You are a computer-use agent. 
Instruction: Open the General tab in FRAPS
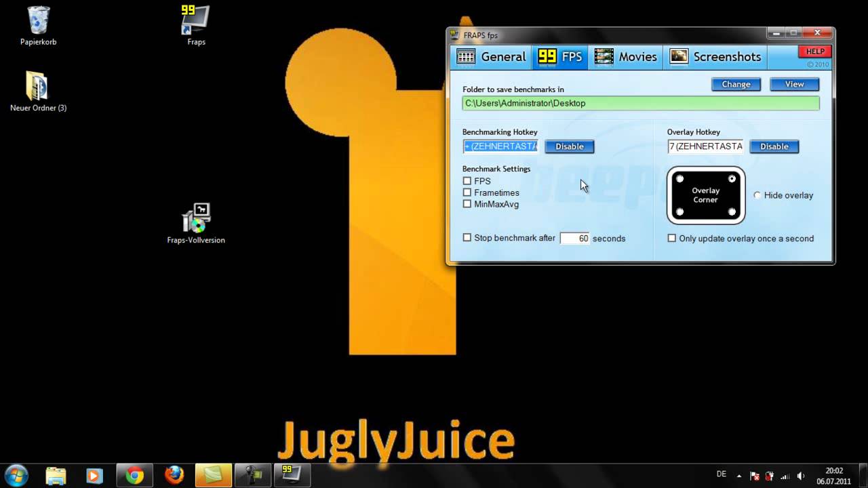(492, 56)
